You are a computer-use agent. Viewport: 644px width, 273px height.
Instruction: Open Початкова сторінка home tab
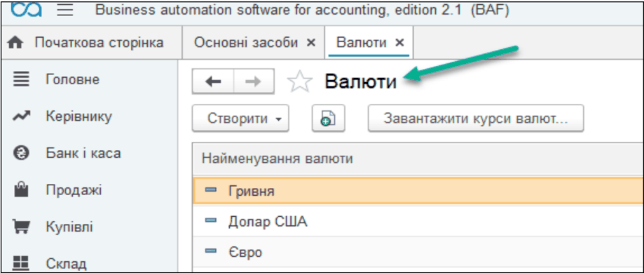pyautogui.click(x=91, y=42)
